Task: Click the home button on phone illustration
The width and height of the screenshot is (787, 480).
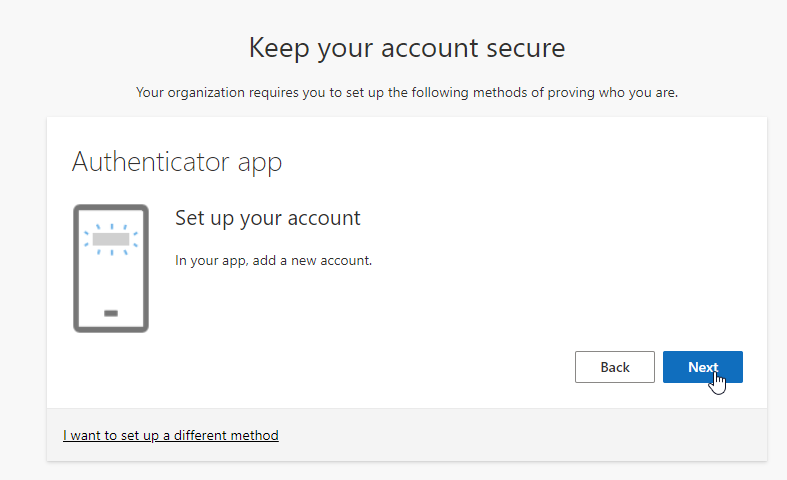Action: [111, 313]
